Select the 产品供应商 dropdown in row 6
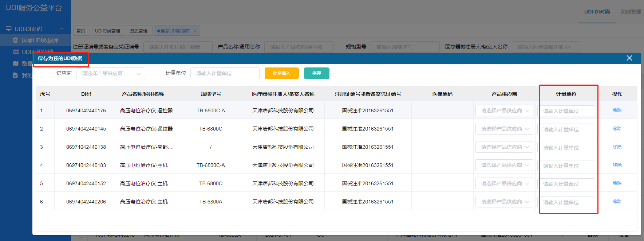644x241 pixels. pos(504,202)
